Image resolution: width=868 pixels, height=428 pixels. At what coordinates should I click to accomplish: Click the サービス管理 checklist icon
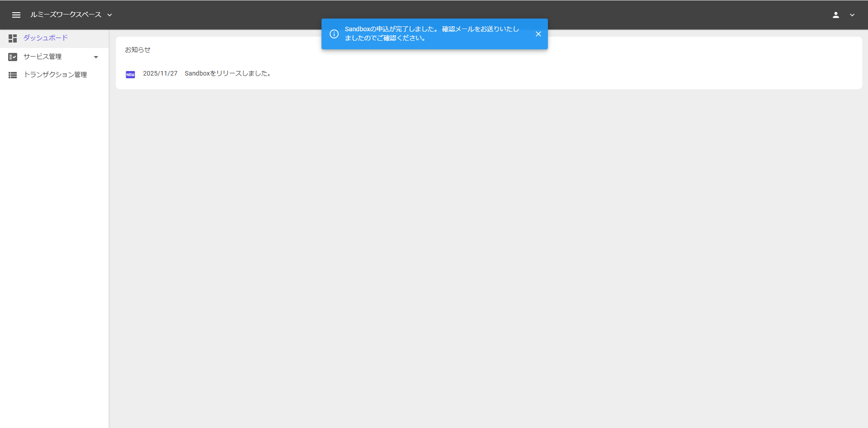(13, 57)
